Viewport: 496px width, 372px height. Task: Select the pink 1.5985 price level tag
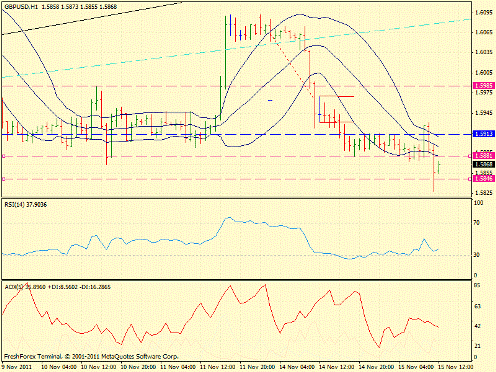click(x=485, y=86)
